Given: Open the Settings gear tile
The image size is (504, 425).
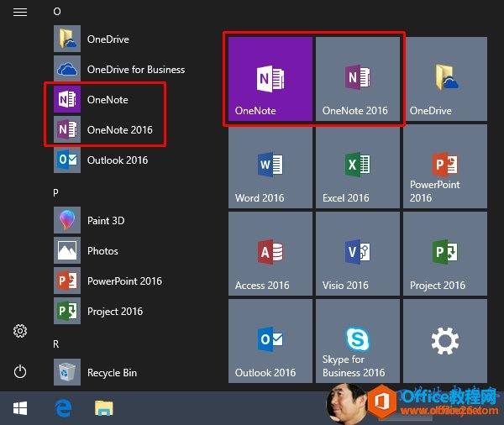Looking at the screenshot, I should [x=445, y=341].
